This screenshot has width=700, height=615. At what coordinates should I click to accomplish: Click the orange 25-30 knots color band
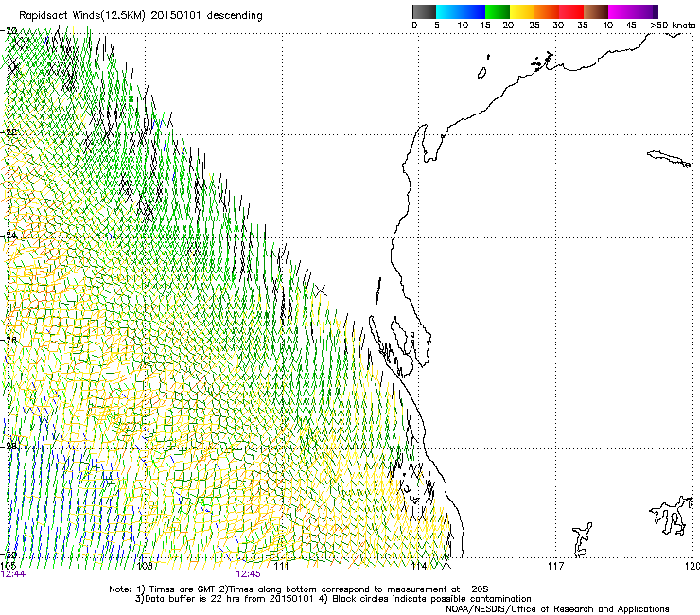547,11
